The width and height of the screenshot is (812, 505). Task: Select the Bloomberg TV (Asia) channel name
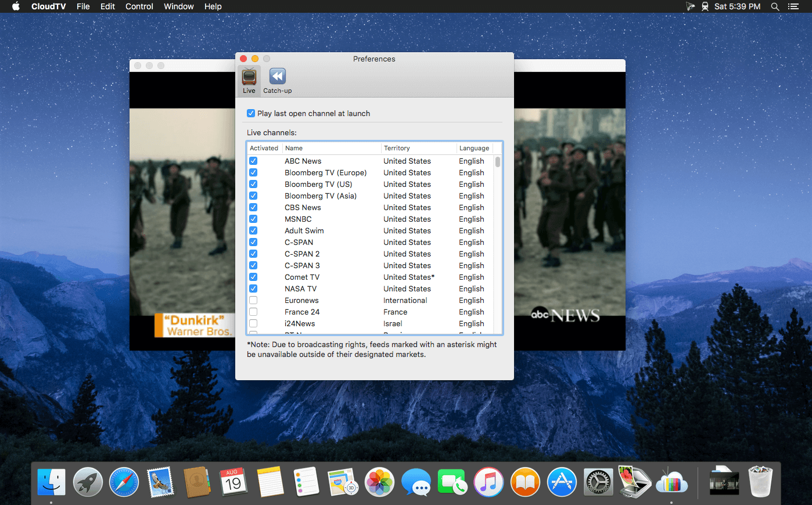pos(321,196)
